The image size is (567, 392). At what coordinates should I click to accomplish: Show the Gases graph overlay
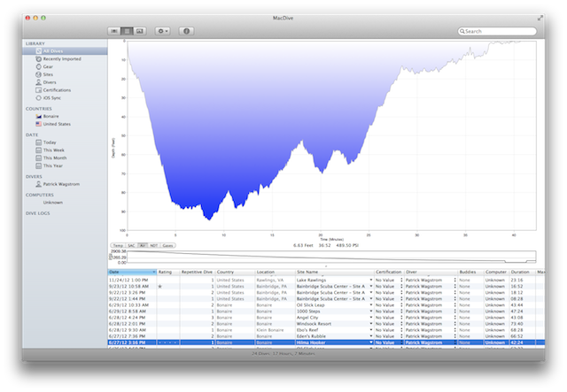[167, 246]
